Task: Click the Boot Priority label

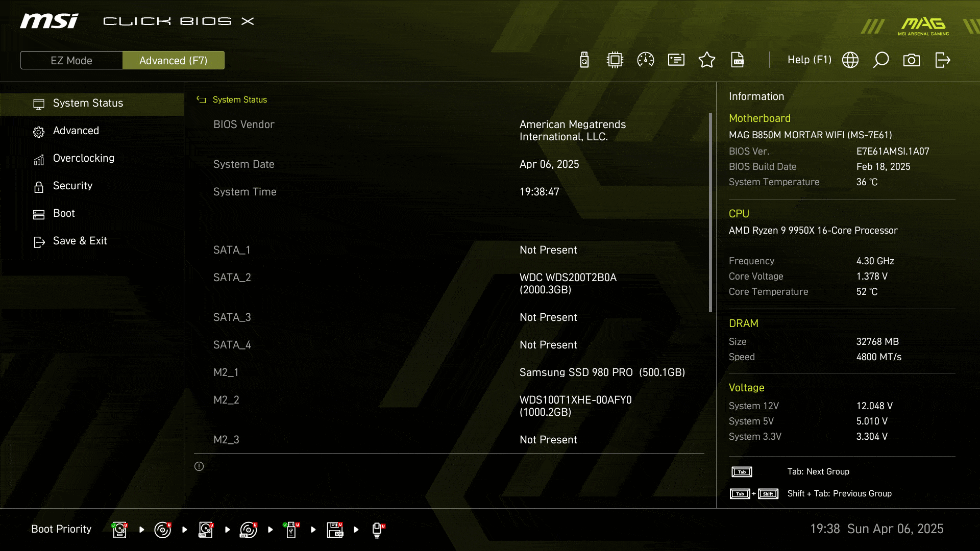Action: coord(61,529)
